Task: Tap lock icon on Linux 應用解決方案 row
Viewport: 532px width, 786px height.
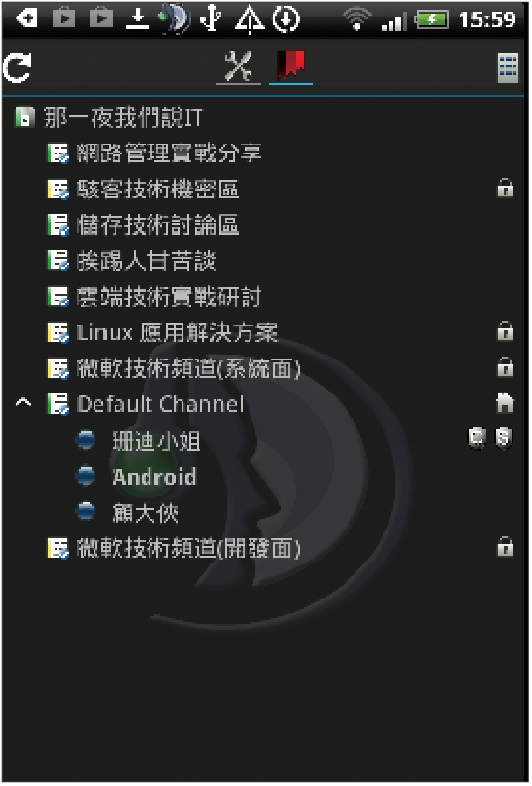Action: coord(505,331)
